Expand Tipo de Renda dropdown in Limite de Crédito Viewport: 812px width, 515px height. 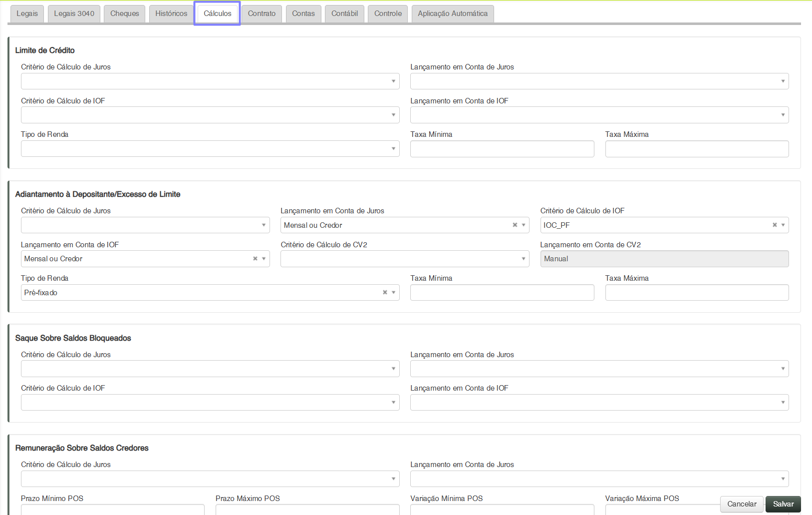tap(210, 149)
